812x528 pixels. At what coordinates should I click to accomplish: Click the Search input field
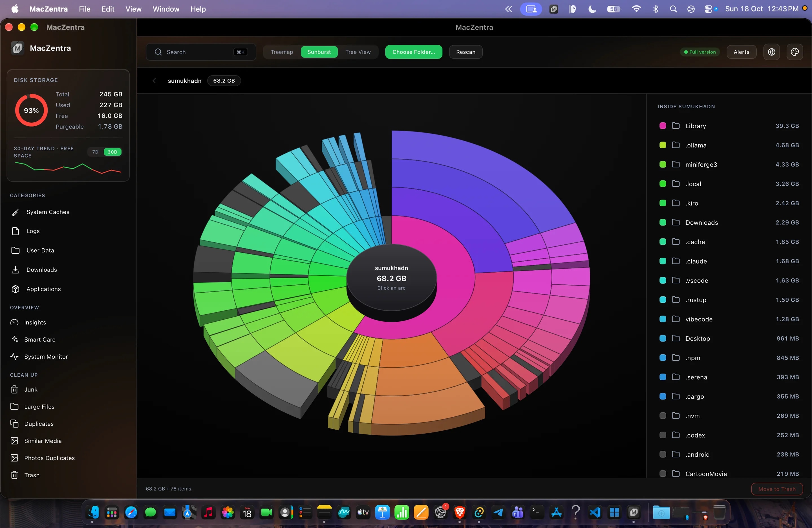(201, 52)
